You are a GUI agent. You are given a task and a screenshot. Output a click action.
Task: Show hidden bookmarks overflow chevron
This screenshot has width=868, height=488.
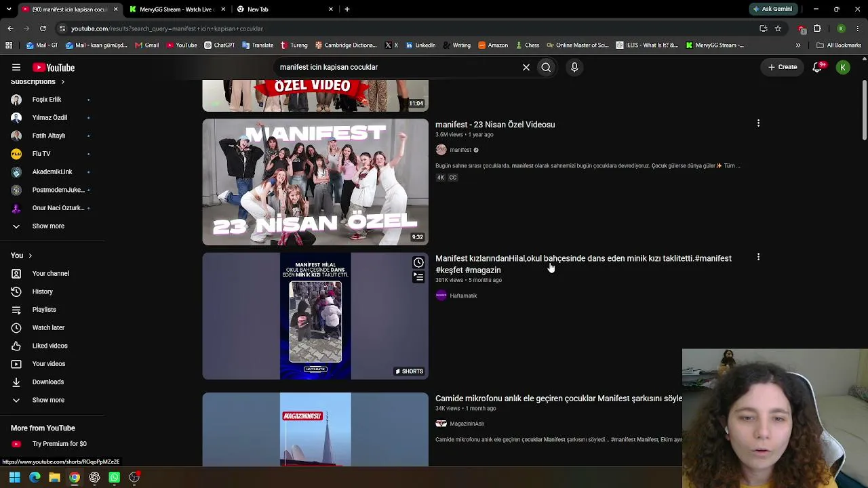(x=798, y=45)
